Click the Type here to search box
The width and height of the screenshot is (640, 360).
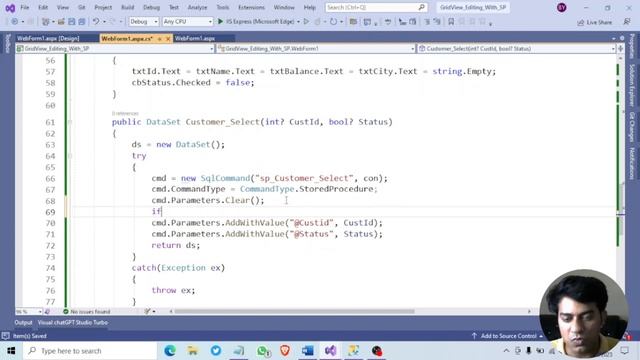pos(90,351)
